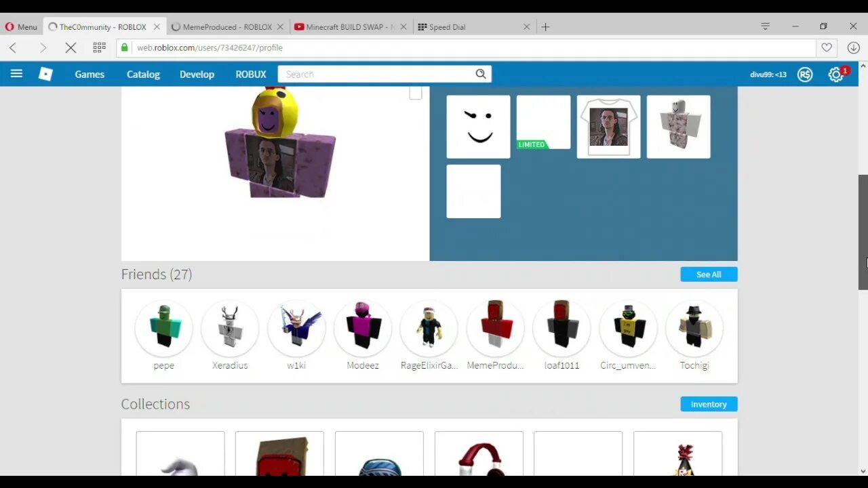Open the winking smile face item
The height and width of the screenshot is (488, 868).
click(x=478, y=127)
